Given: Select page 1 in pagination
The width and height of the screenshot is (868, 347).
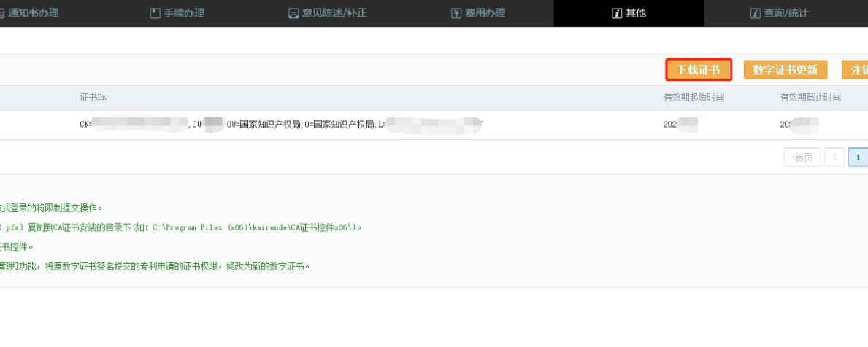Looking at the screenshot, I should tap(858, 157).
